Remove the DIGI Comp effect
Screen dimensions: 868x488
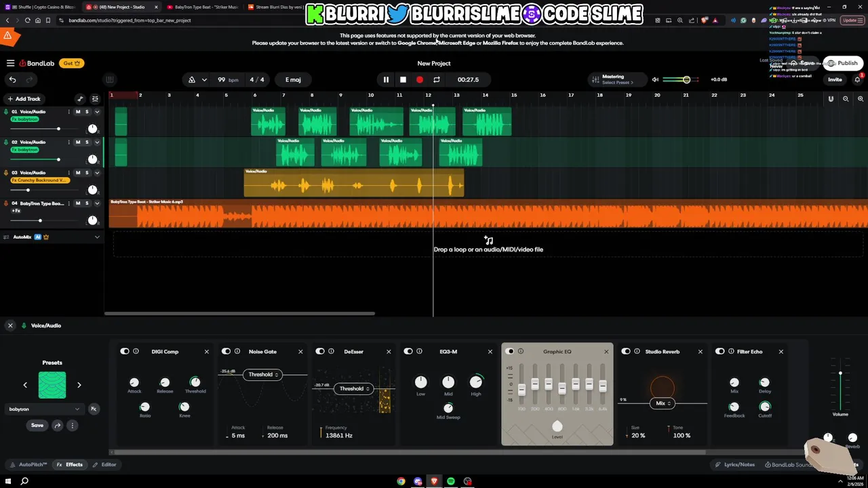(207, 352)
